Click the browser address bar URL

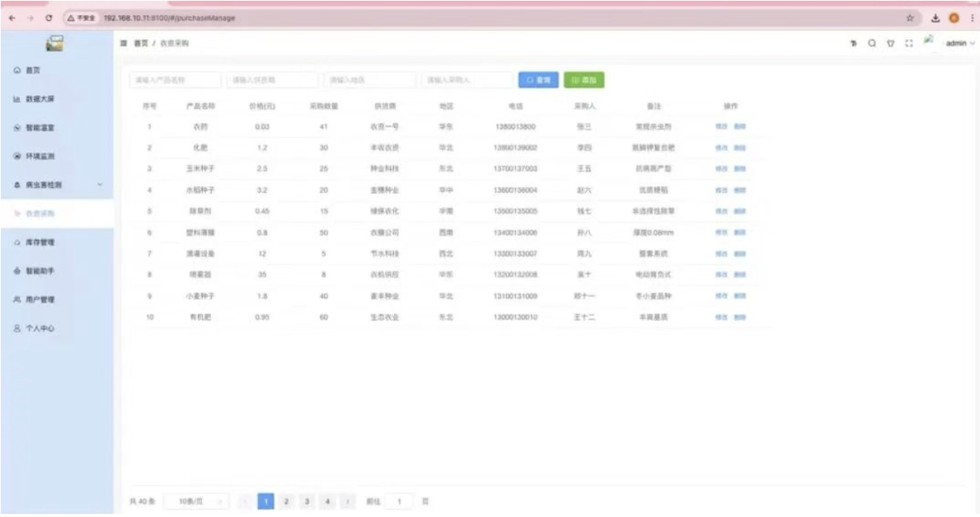tap(168, 18)
